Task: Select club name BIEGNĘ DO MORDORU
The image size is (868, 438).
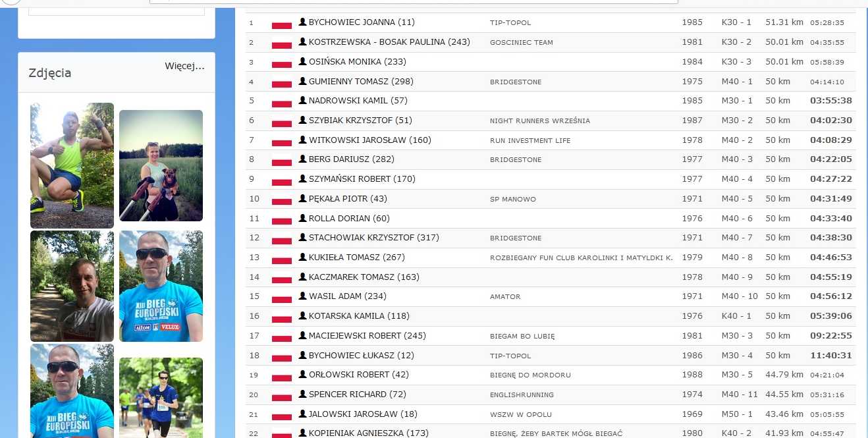Action: (530, 375)
